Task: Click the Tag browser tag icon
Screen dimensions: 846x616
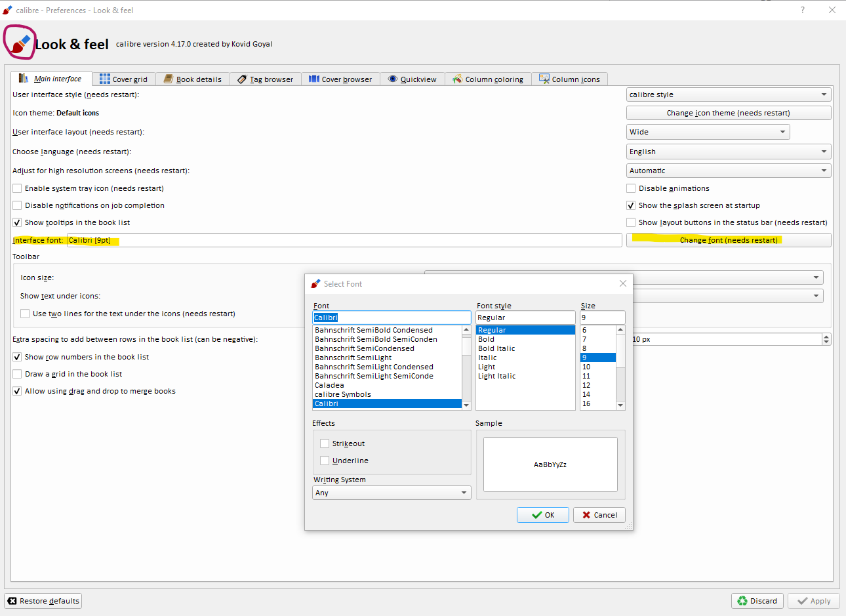Action: (242, 79)
